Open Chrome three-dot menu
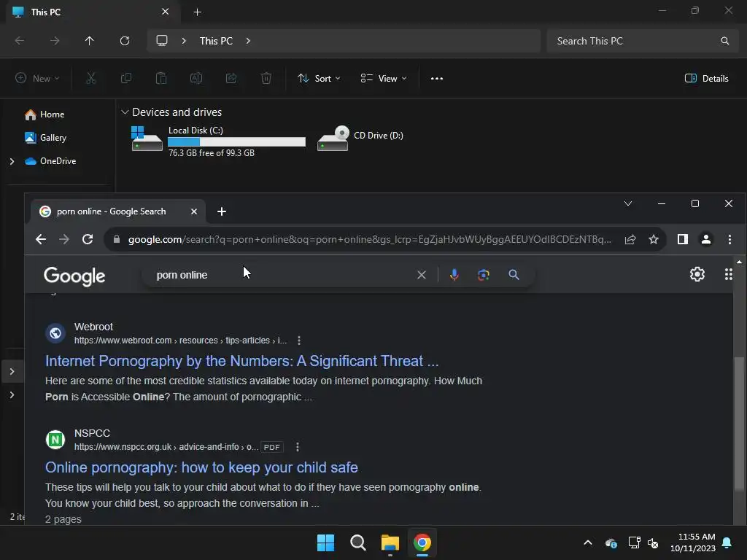Image resolution: width=747 pixels, height=560 pixels. [x=729, y=239]
